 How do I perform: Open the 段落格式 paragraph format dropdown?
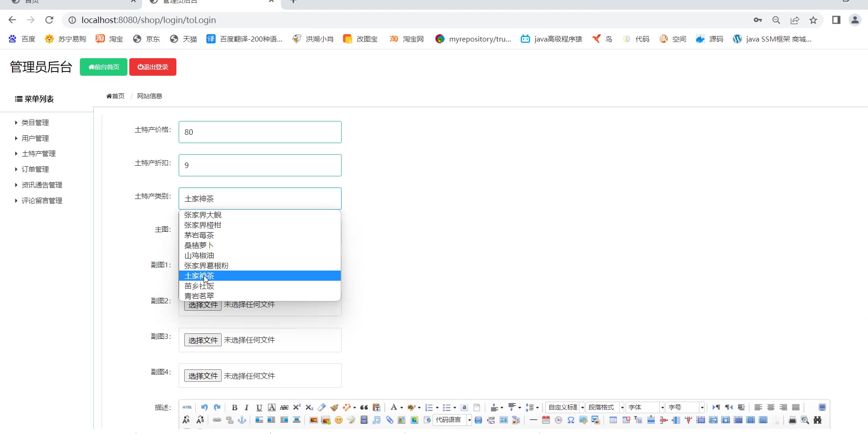(605, 407)
